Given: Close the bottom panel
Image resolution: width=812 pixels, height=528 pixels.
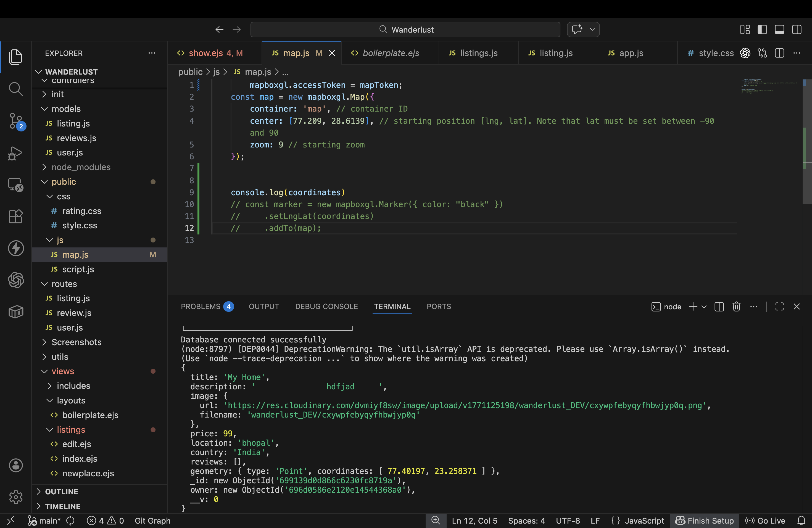Looking at the screenshot, I should (797, 307).
